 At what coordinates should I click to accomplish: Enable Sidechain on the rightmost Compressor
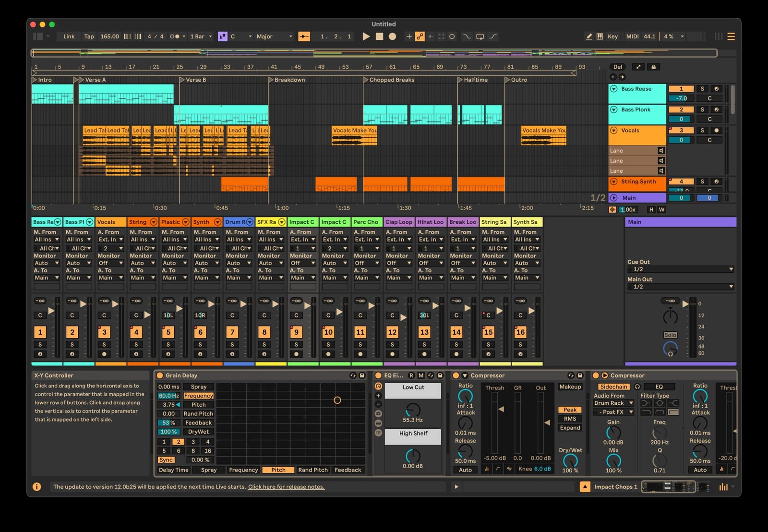coord(613,387)
